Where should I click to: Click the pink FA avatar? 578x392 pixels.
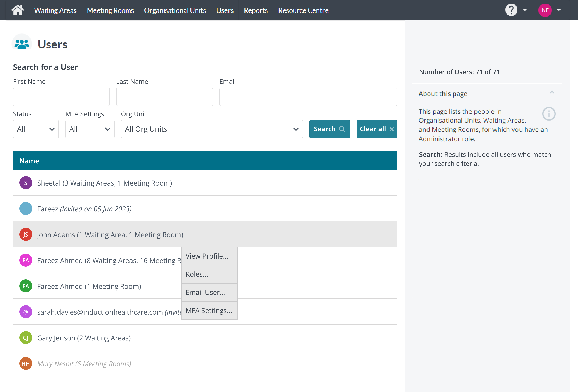click(x=26, y=260)
